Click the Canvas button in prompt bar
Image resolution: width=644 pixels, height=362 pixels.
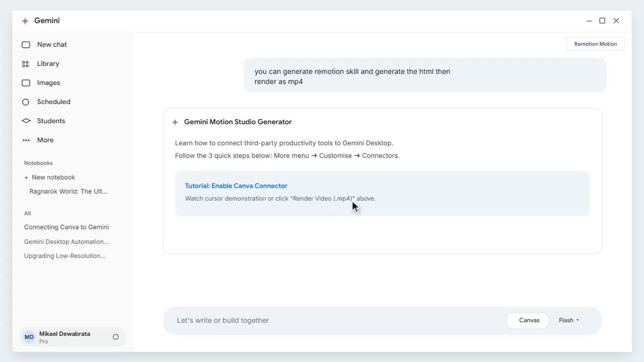528,321
